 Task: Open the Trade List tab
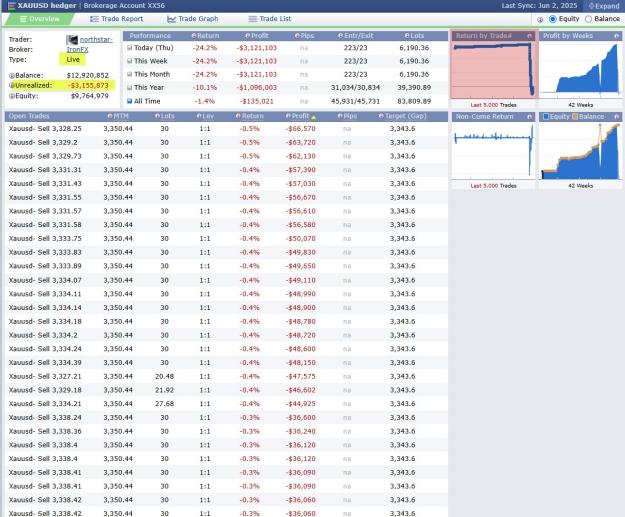[269, 19]
